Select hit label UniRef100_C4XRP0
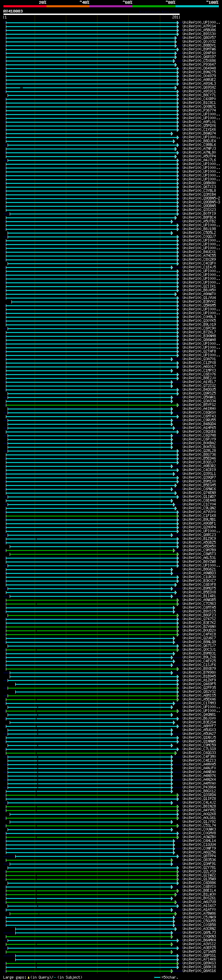This screenshot has height=980, width=222. tap(199, 99)
